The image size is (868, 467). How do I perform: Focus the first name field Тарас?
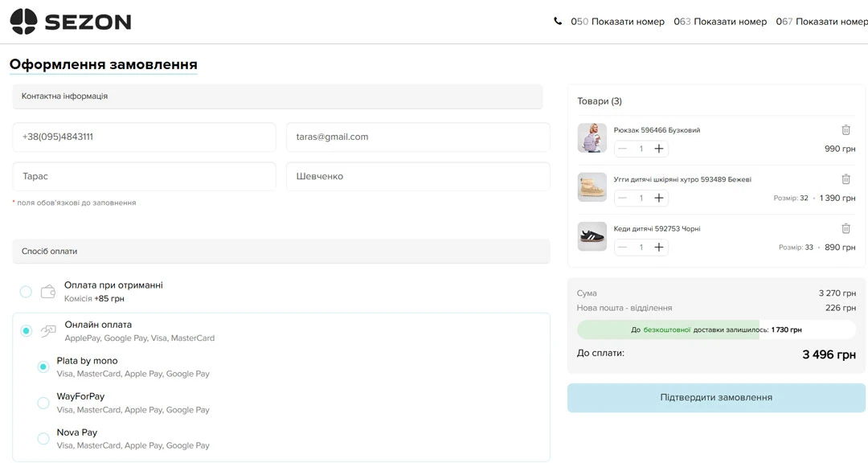coord(144,177)
